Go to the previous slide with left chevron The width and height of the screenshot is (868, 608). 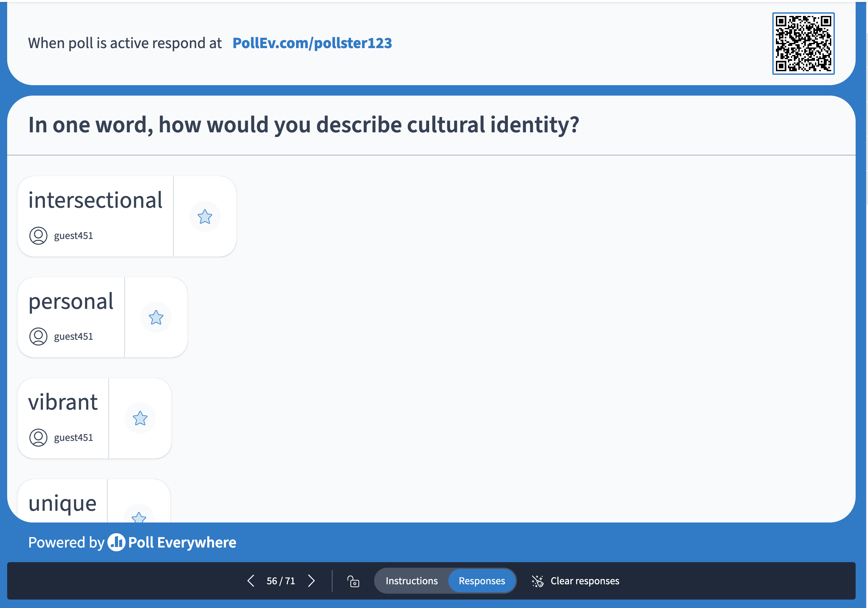pyautogui.click(x=251, y=581)
